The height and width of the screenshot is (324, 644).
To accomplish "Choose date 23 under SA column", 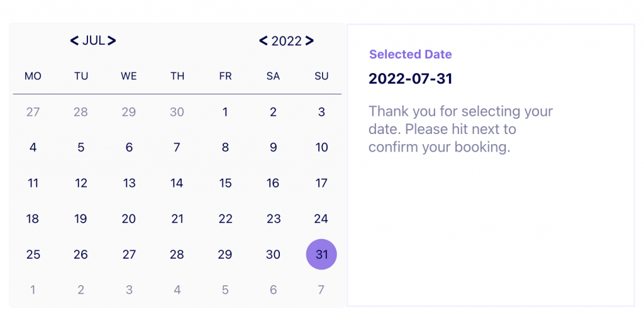I will (273, 219).
